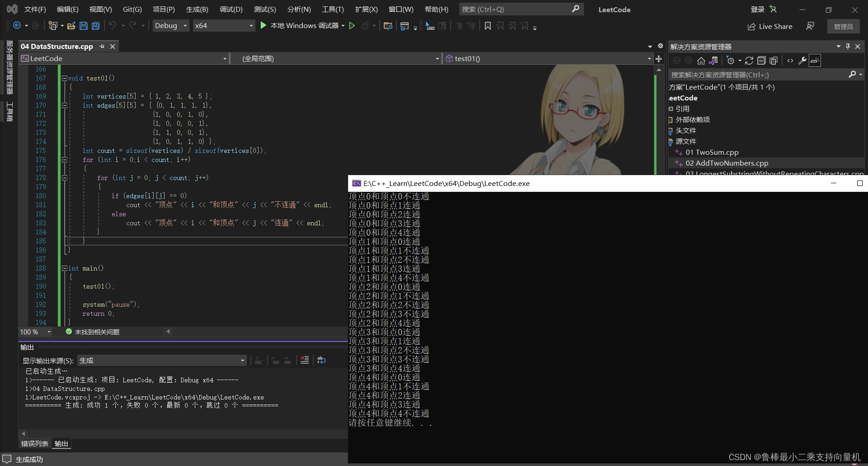Select 01 TwoSum.cpp in Solution Explorer

[712, 152]
